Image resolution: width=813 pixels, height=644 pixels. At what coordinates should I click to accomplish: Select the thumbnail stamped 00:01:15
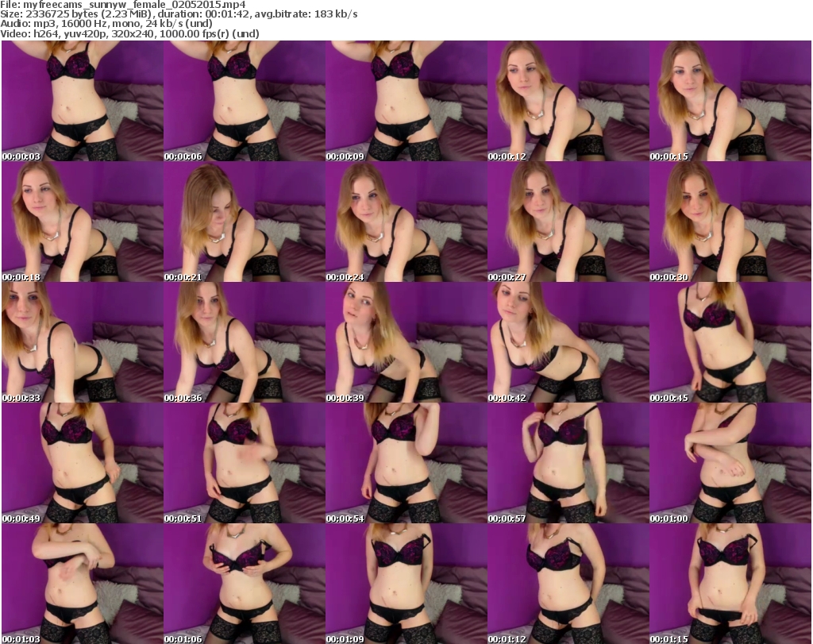tap(730, 584)
